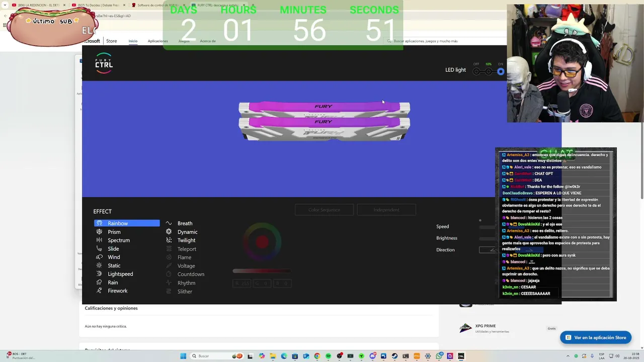The width and height of the screenshot is (644, 362).
Task: Open Steam from the taskbar
Action: (394, 356)
